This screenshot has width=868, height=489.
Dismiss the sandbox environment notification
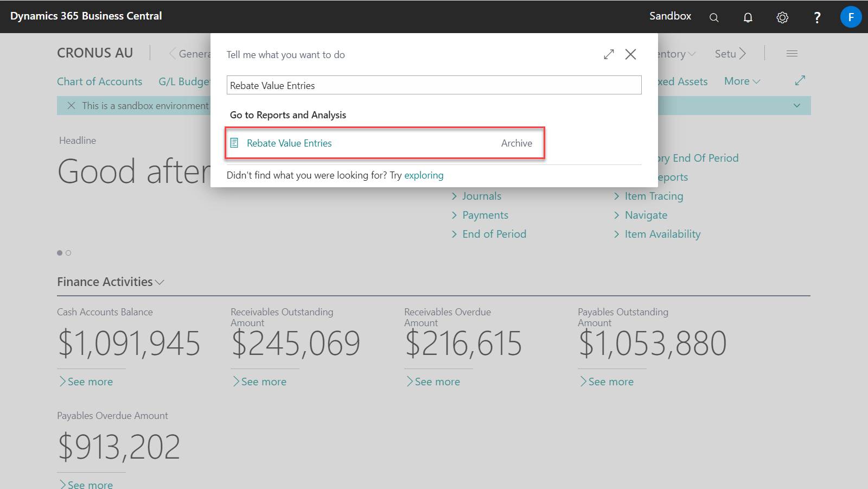71,105
